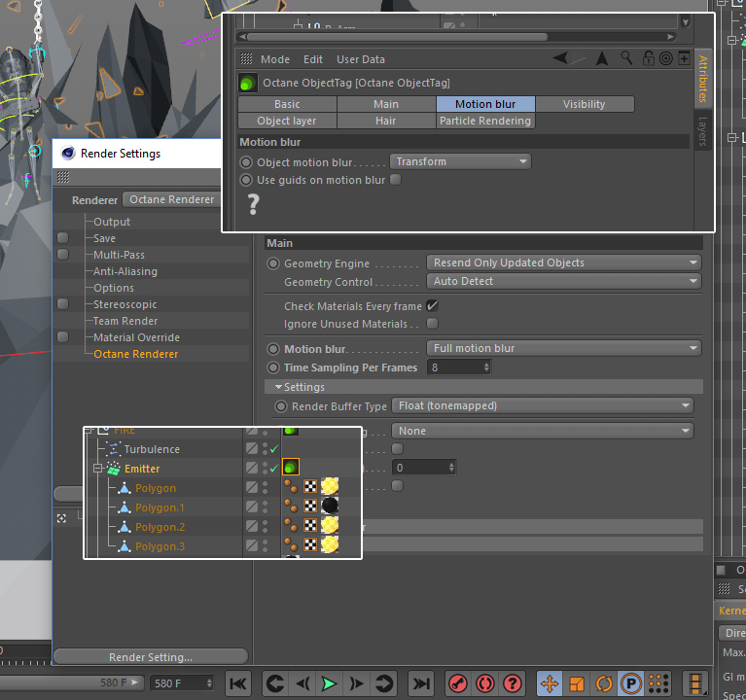This screenshot has height=700, width=746.
Task: Toggle point level animation dots icon
Action: click(x=658, y=683)
